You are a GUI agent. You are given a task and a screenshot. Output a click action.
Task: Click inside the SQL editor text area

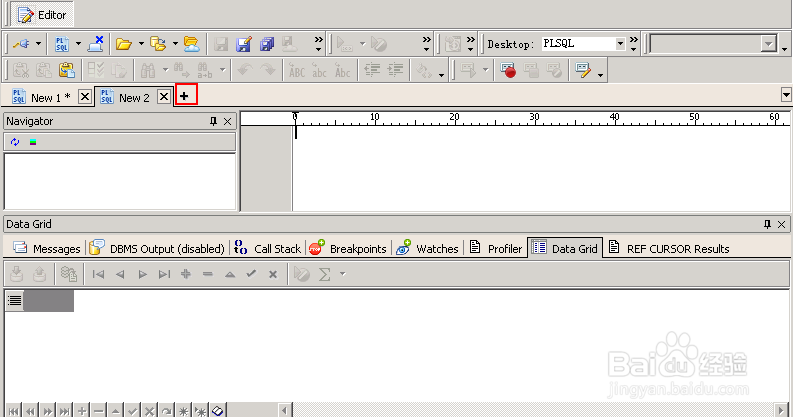(x=541, y=169)
